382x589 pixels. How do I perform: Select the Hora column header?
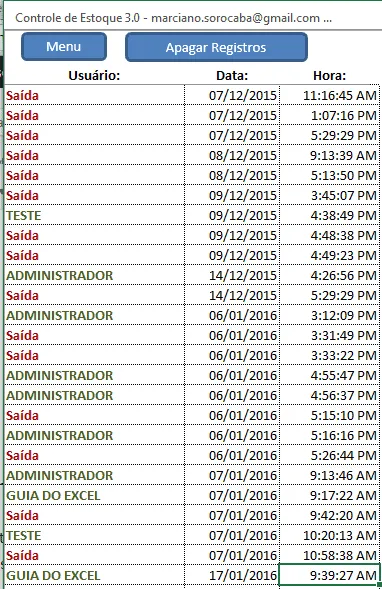(x=329, y=76)
